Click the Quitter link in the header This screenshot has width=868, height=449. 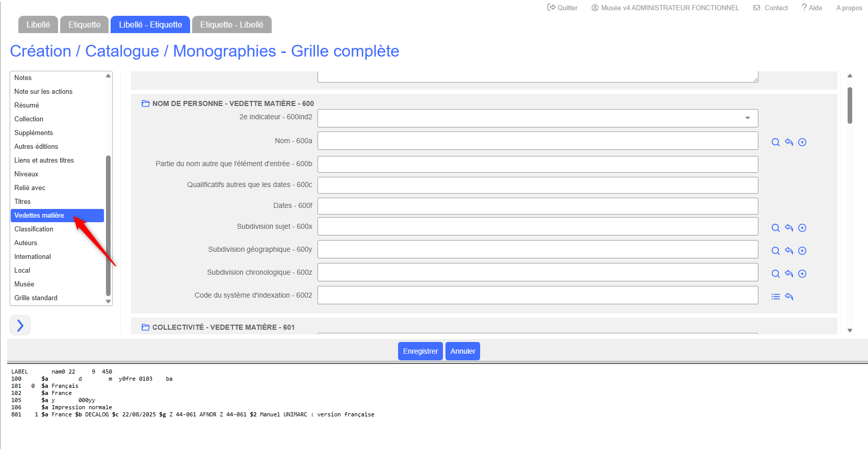[x=562, y=8]
